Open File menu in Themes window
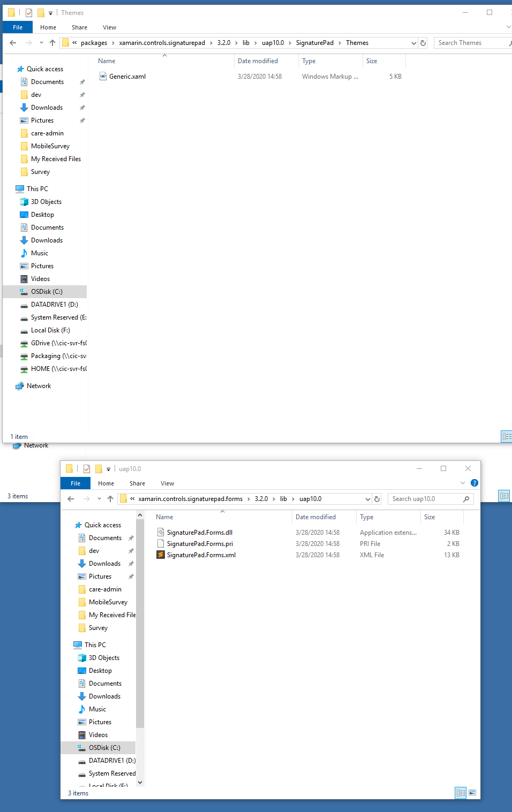The width and height of the screenshot is (512, 812). [x=18, y=27]
